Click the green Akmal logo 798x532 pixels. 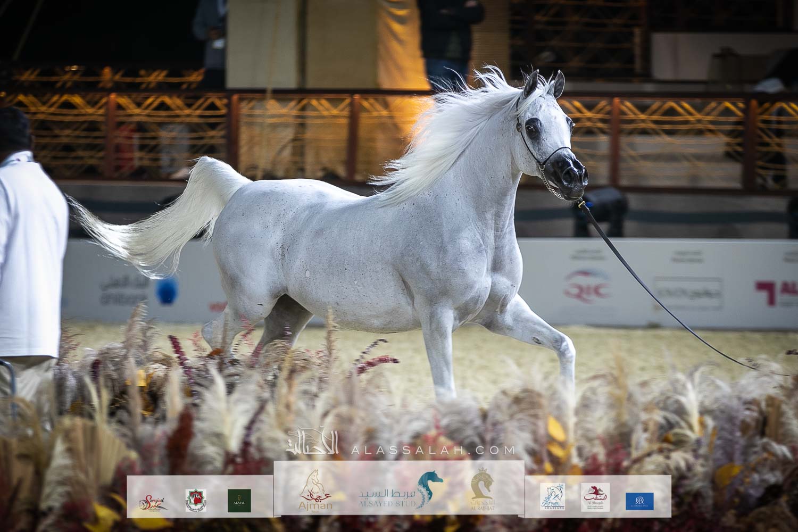click(239, 500)
